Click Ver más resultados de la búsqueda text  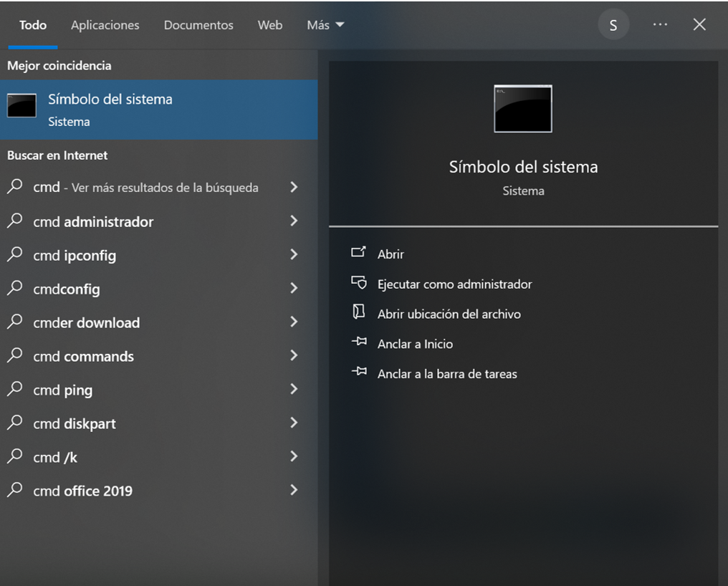[x=165, y=188]
